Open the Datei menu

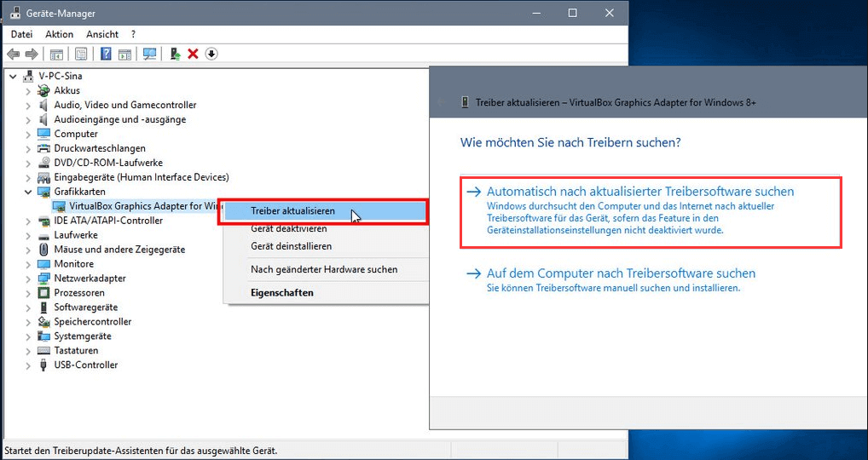(x=21, y=34)
